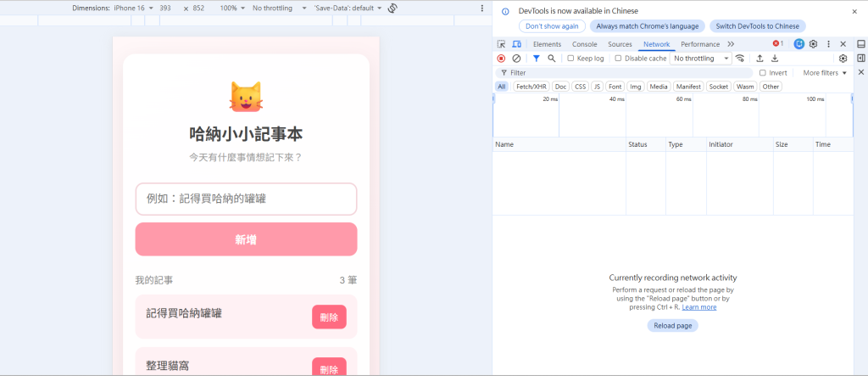This screenshot has width=868, height=376.
Task: Filter requests by Manifest
Action: (688, 87)
